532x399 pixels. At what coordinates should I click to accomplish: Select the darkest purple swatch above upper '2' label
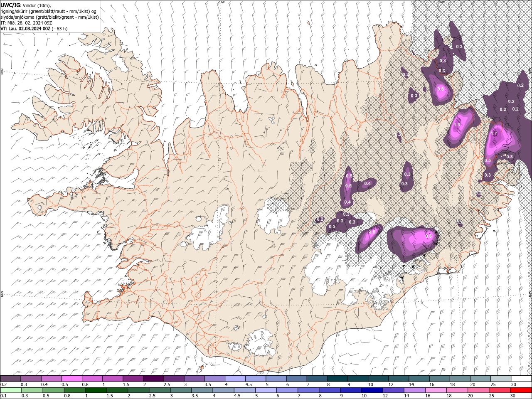coord(153,379)
